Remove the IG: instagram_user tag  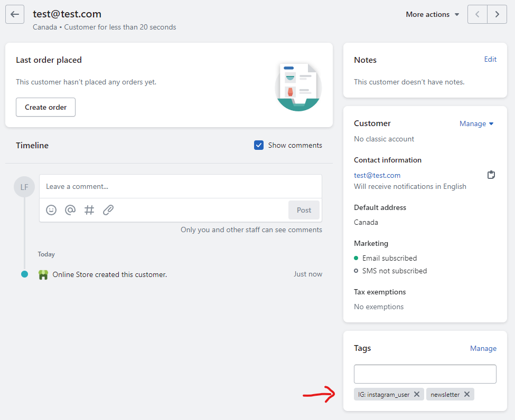[x=417, y=394]
